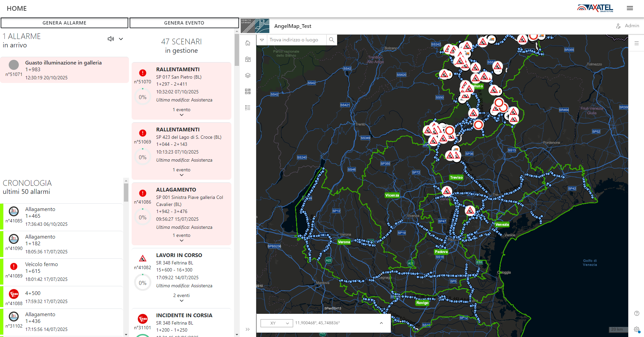Click the map home extent icon
644x337 pixels.
[248, 43]
